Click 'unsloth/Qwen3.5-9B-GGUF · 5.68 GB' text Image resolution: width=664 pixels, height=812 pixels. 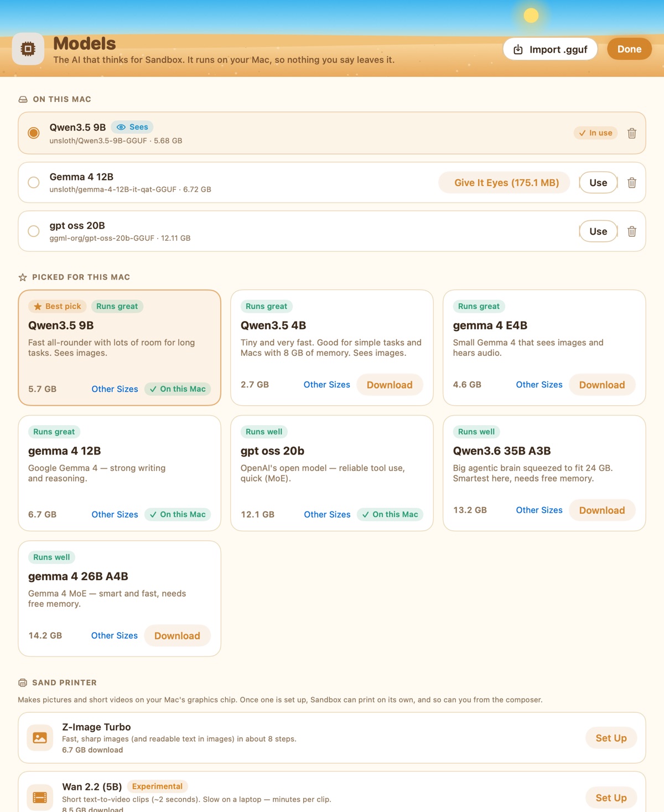click(x=116, y=141)
